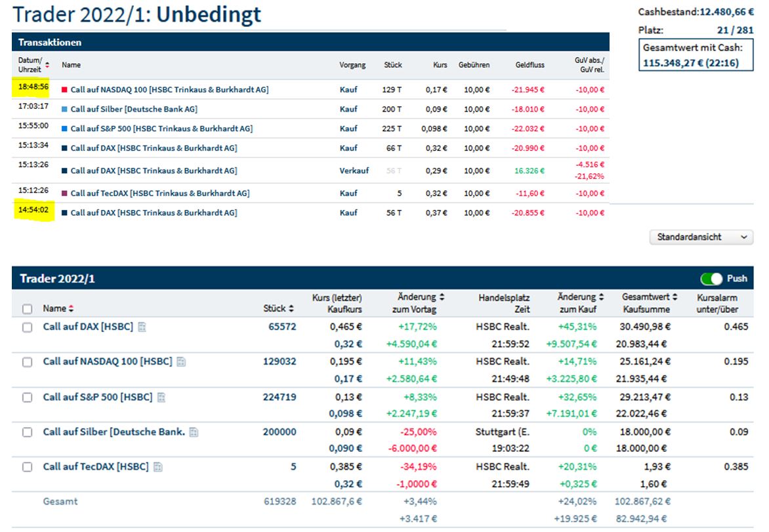Tick the checkbox for Call auf Silber row
The image size is (769, 532).
[x=27, y=432]
